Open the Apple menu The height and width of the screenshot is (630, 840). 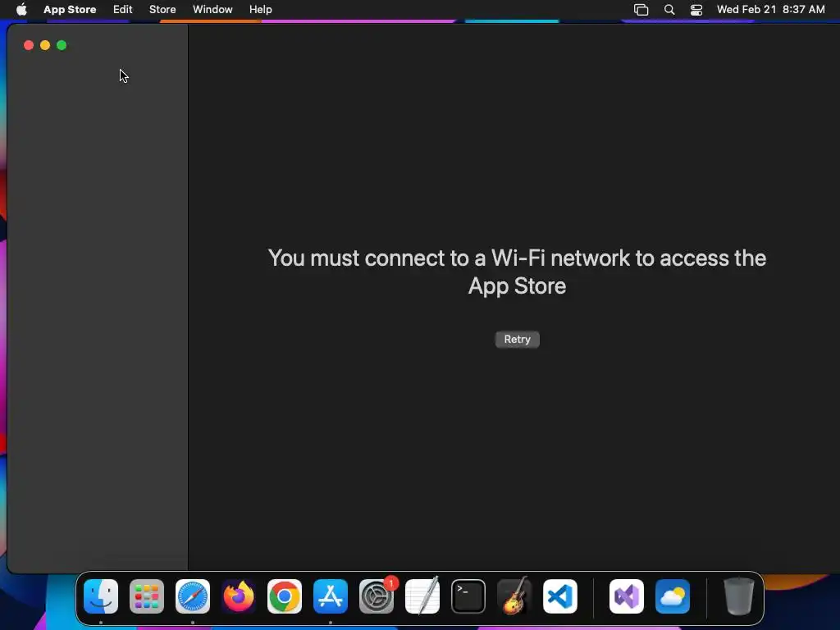coord(21,9)
